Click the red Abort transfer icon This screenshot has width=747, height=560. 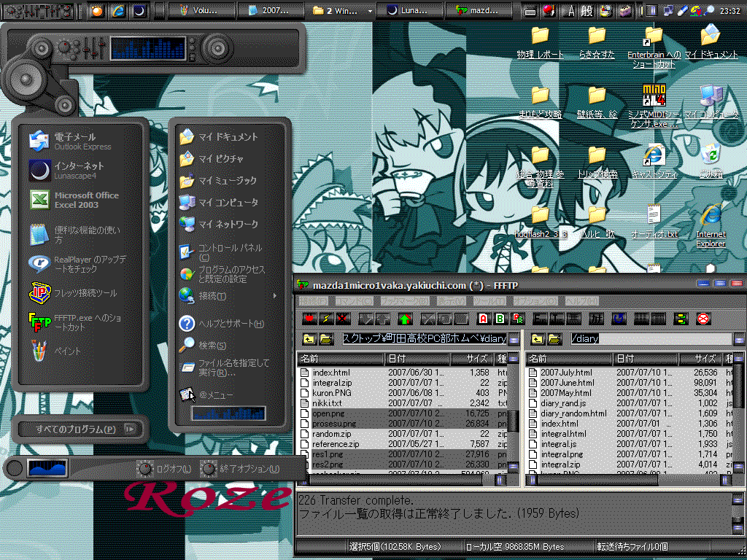click(703, 319)
